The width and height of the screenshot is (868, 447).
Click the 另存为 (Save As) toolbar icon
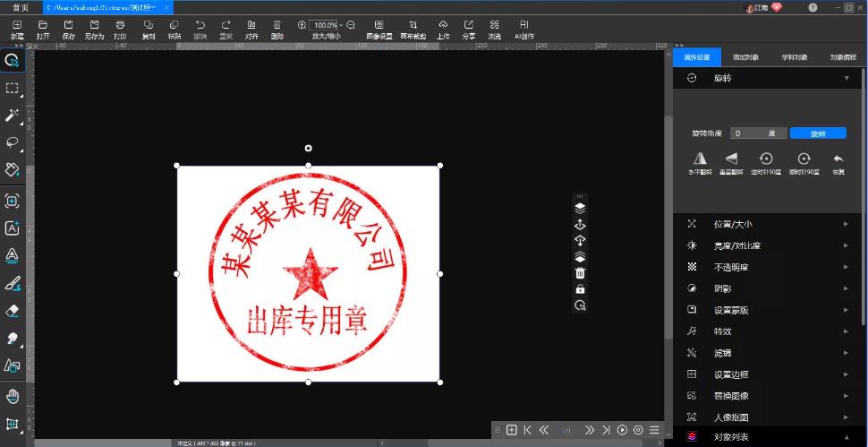coord(94,25)
